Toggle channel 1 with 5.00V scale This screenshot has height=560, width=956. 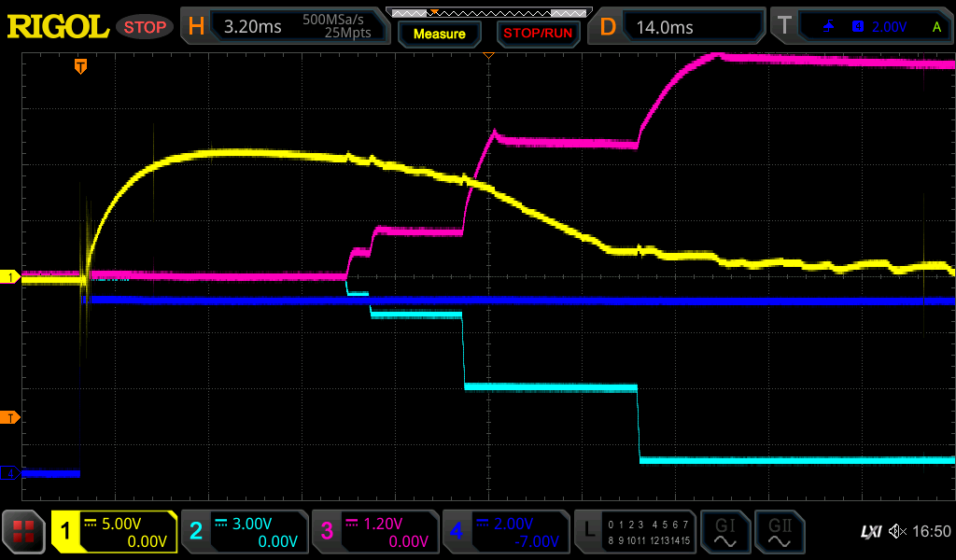pos(115,532)
